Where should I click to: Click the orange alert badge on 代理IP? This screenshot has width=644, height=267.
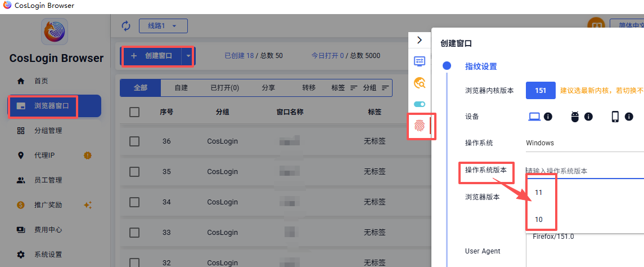pyautogui.click(x=88, y=155)
